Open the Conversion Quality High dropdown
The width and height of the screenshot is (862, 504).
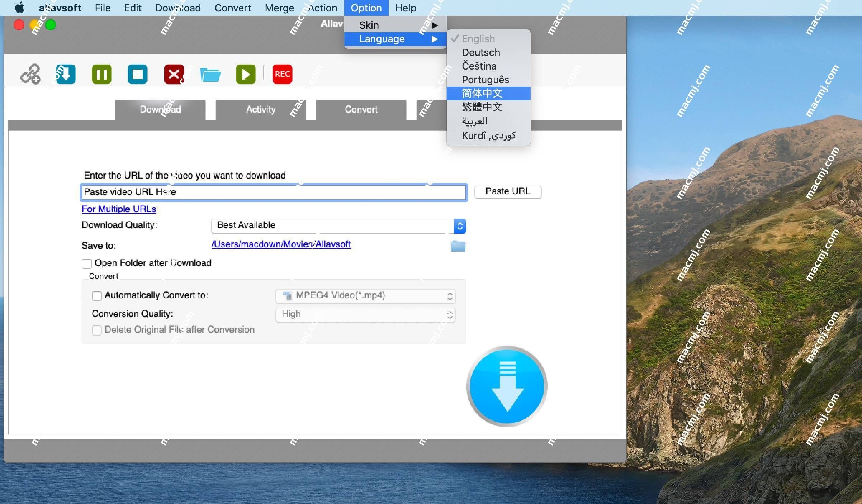[365, 315]
